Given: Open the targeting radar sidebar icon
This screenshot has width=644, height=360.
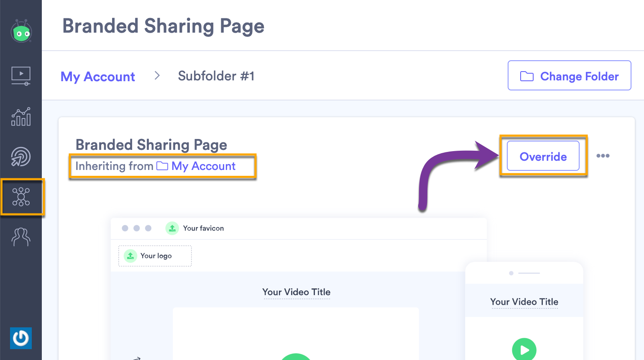Looking at the screenshot, I should (21, 157).
